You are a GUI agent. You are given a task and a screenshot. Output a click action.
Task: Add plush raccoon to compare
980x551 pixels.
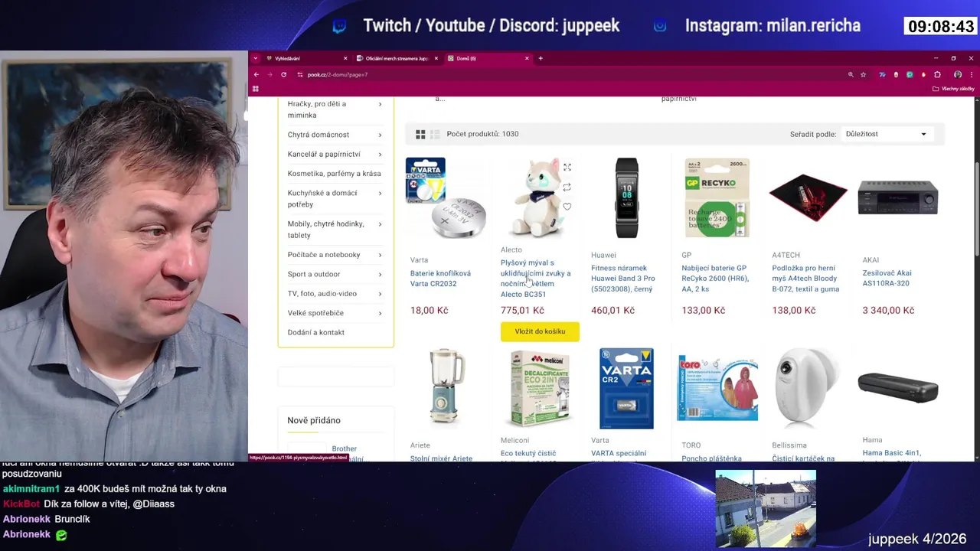coord(567,187)
